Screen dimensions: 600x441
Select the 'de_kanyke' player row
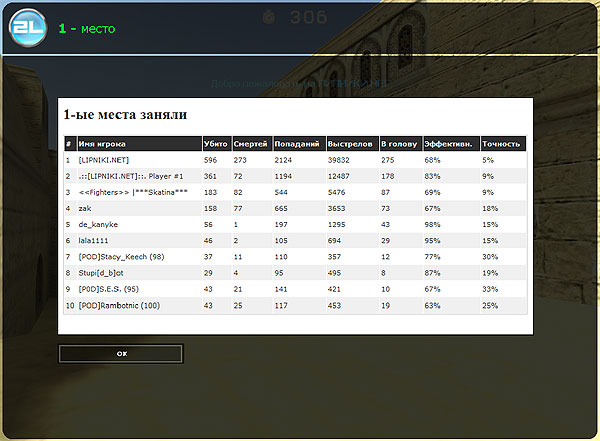click(x=98, y=225)
